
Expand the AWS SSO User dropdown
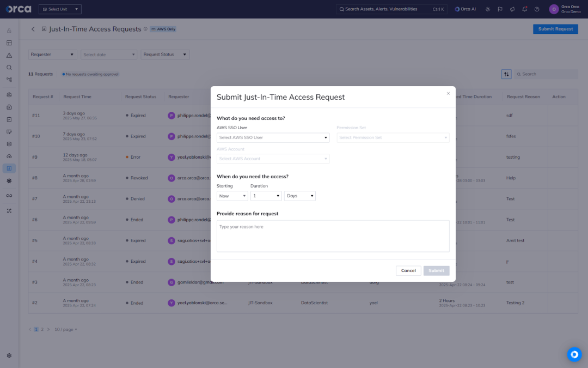[273, 138]
